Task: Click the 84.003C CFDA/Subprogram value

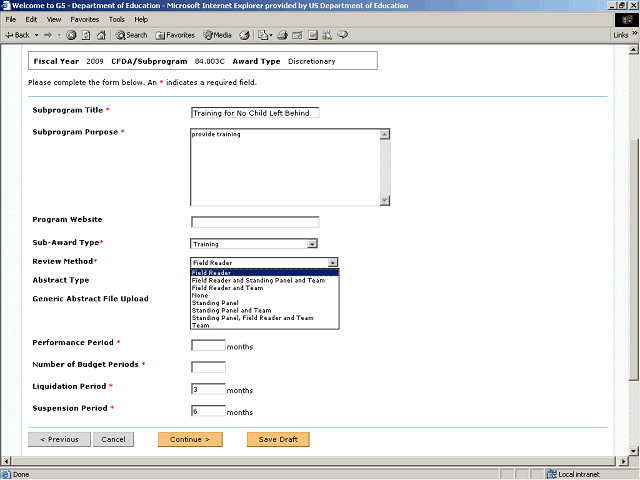Action: 210,61
